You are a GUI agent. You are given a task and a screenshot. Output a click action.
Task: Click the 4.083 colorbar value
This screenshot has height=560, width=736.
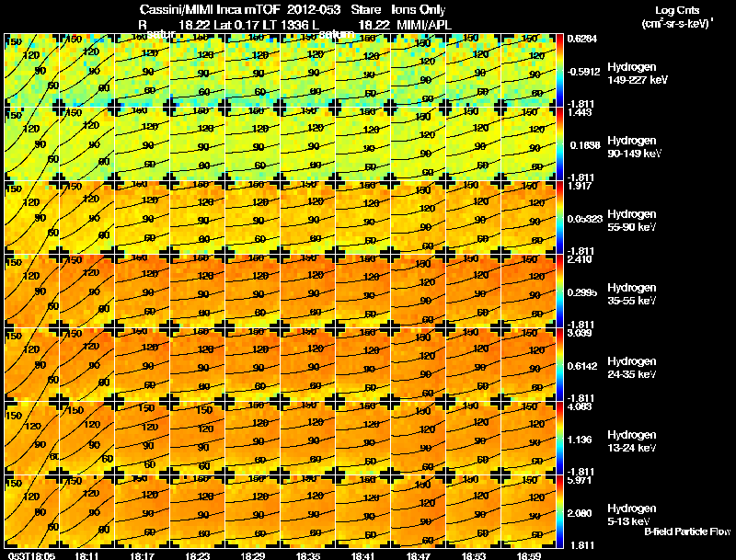580,407
